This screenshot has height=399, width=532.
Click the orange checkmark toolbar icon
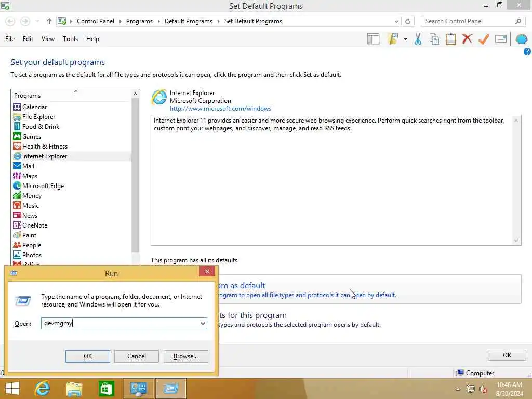[484, 39]
